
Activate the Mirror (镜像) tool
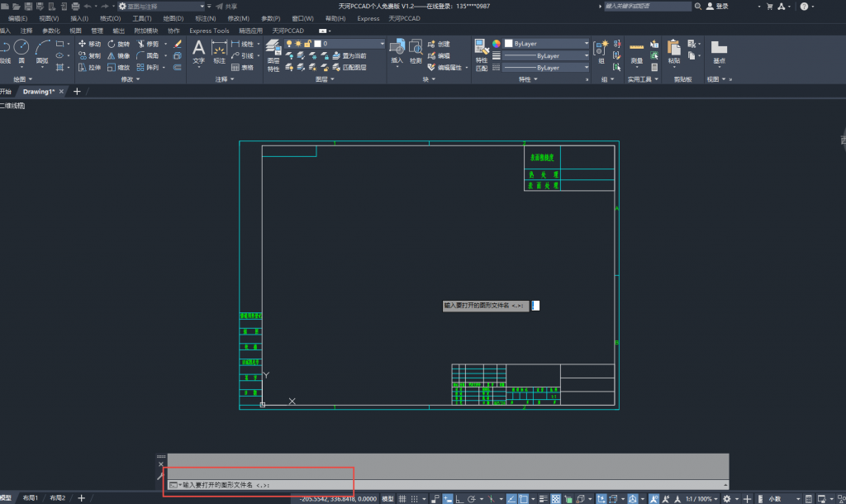[119, 55]
